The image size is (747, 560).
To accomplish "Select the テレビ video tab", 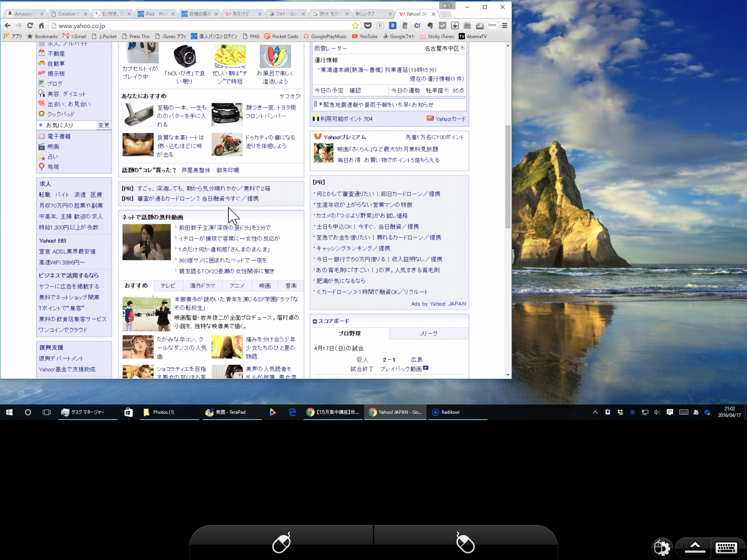I will click(x=168, y=285).
